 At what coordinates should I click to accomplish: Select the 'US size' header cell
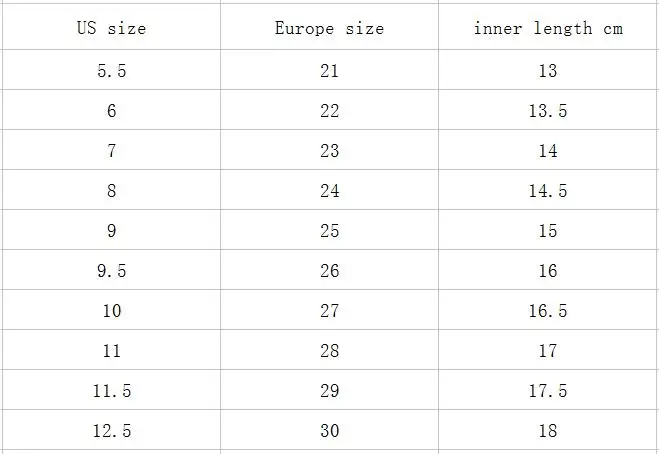click(111, 27)
